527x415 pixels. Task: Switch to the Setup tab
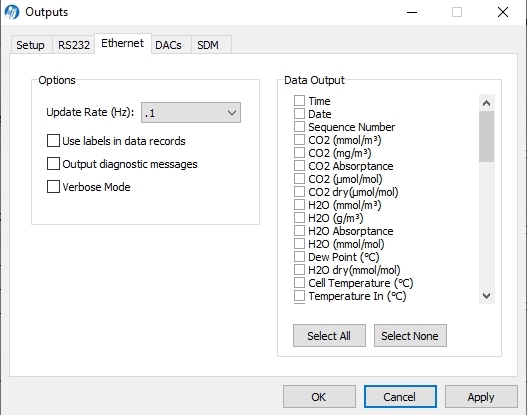click(x=31, y=45)
